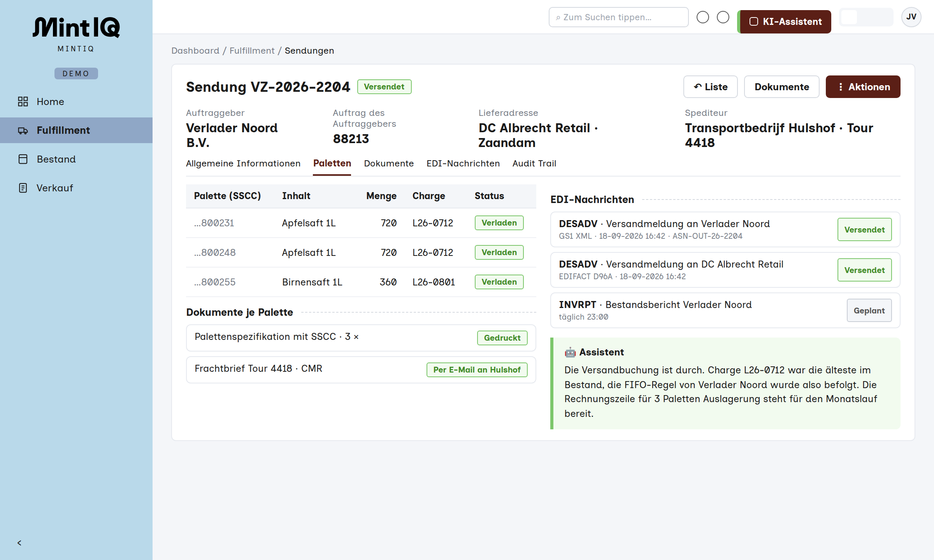Click the Fulfillment truck icon
934x560 pixels.
point(23,130)
